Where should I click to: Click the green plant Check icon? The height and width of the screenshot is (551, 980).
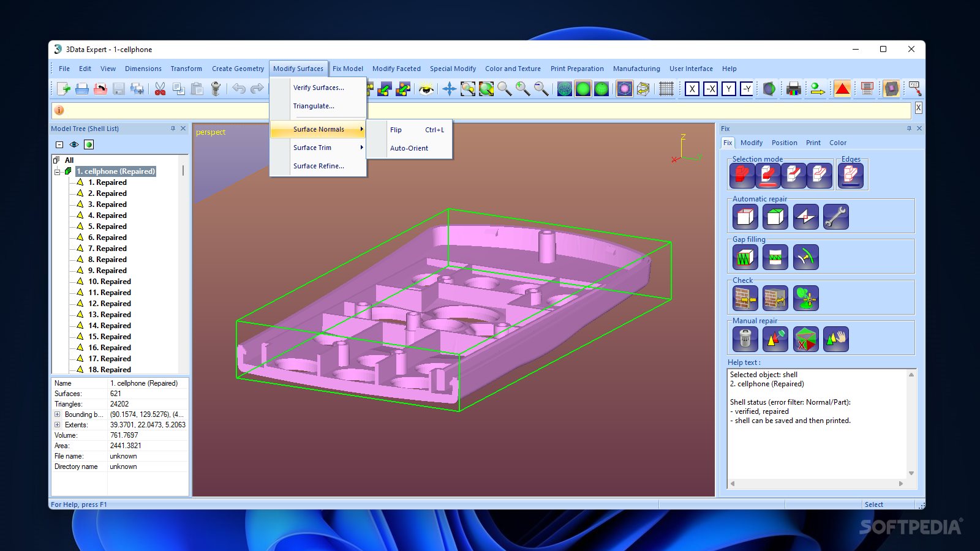click(x=806, y=298)
